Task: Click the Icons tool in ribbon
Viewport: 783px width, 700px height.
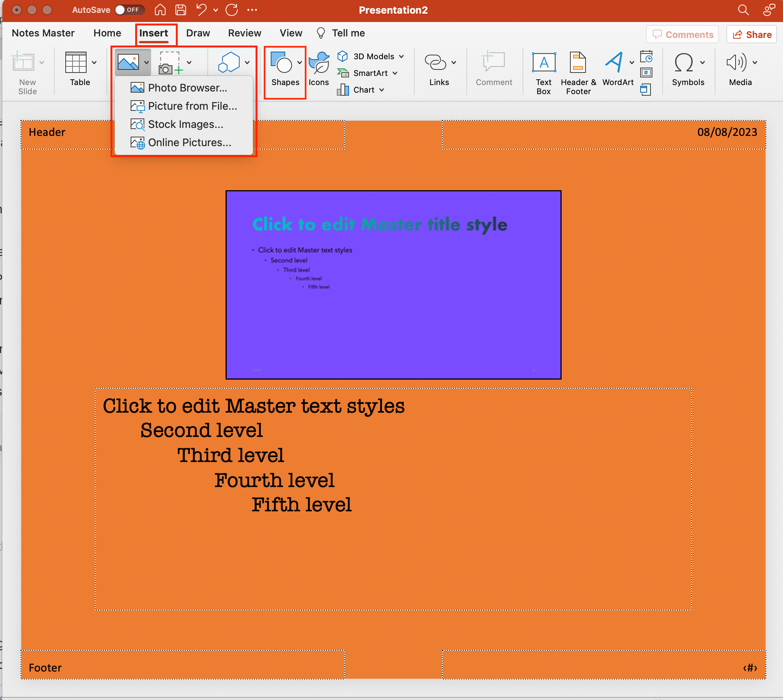Action: [x=318, y=68]
